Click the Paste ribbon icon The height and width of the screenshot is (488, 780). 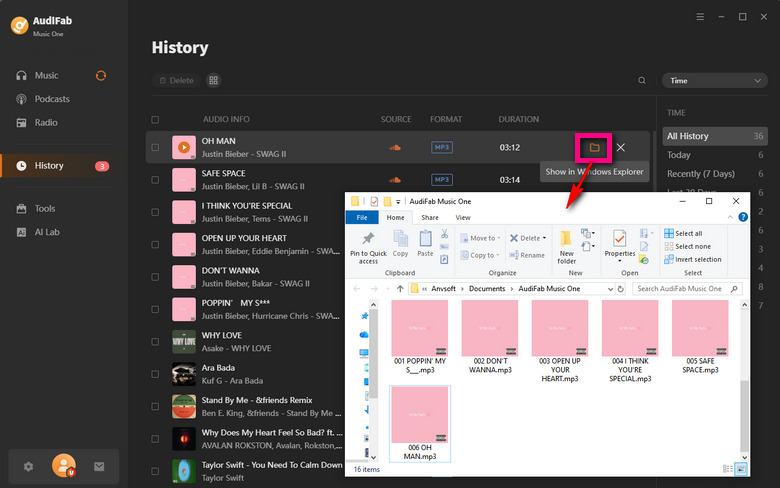425,244
